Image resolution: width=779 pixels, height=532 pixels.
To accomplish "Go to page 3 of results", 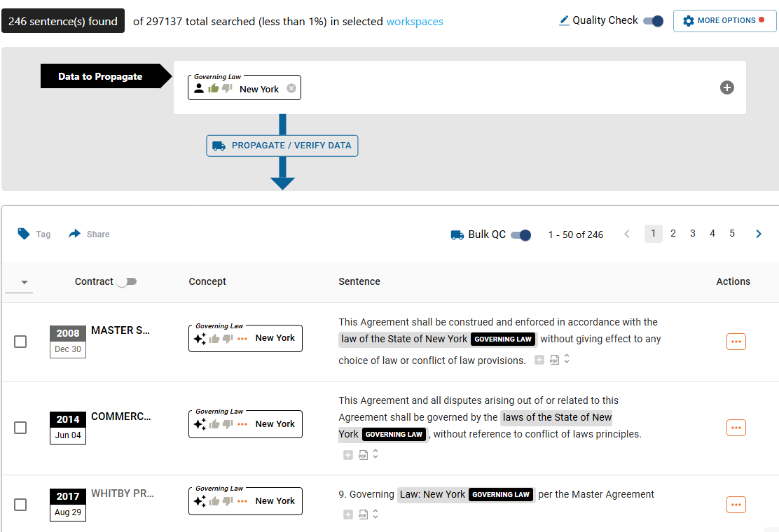I will coord(692,234).
